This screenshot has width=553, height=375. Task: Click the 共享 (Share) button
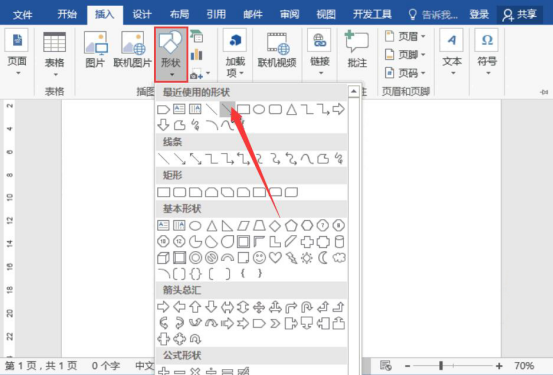pyautogui.click(x=520, y=14)
